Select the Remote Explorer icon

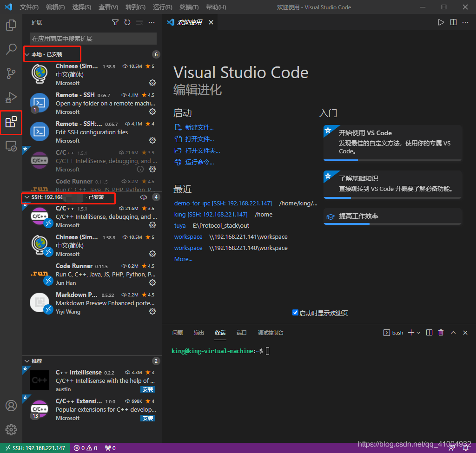click(x=11, y=146)
